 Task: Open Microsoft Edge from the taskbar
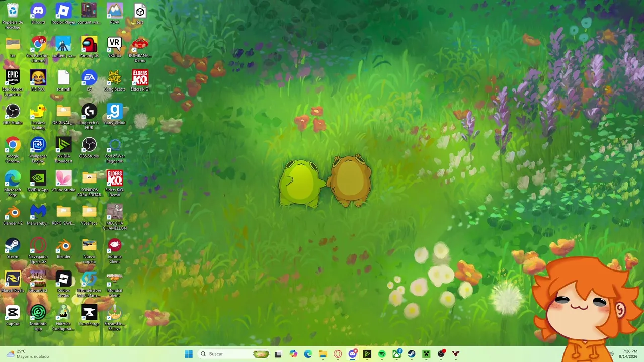(x=308, y=354)
